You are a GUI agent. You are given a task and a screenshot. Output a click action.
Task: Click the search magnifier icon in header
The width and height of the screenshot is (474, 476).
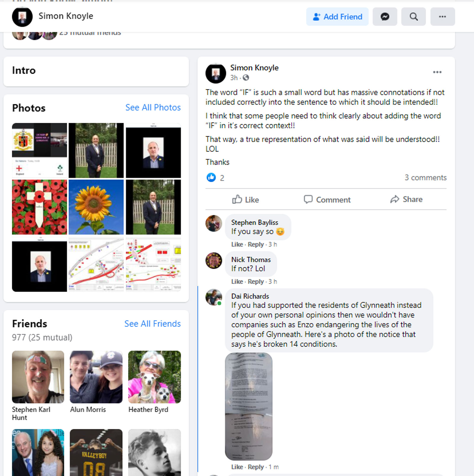(414, 17)
